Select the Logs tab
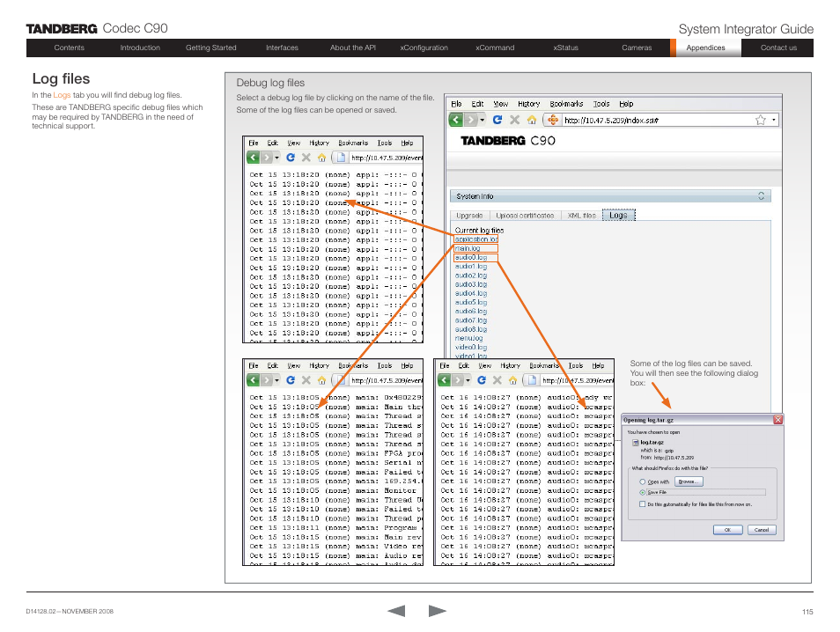The height and width of the screenshot is (632, 840). [618, 216]
